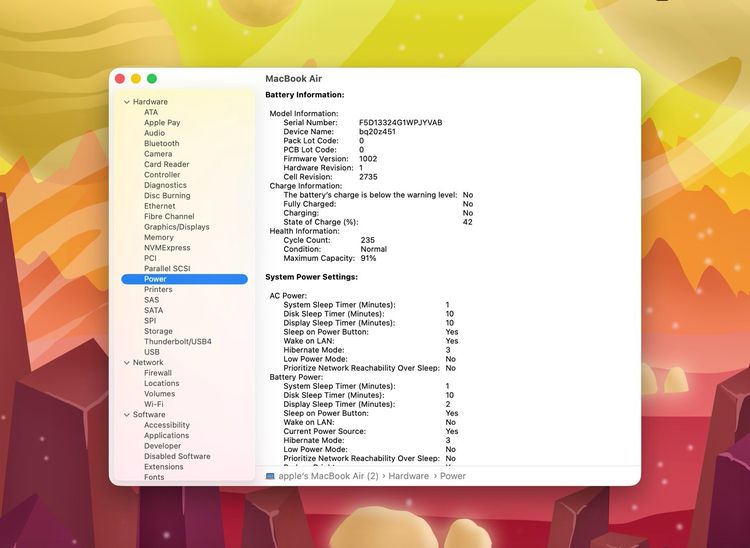The height and width of the screenshot is (548, 750).
Task: Open Printers in the sidebar
Action: pos(158,290)
